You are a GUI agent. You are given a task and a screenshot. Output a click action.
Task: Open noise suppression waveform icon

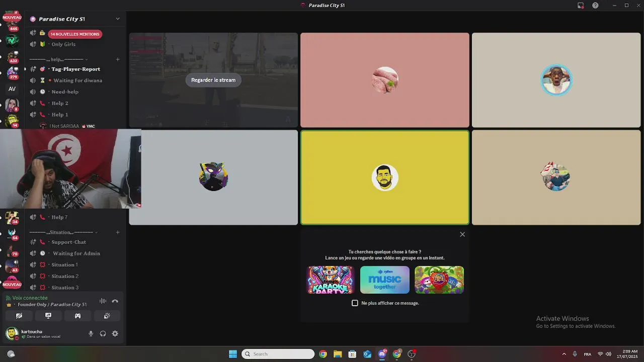103,301
